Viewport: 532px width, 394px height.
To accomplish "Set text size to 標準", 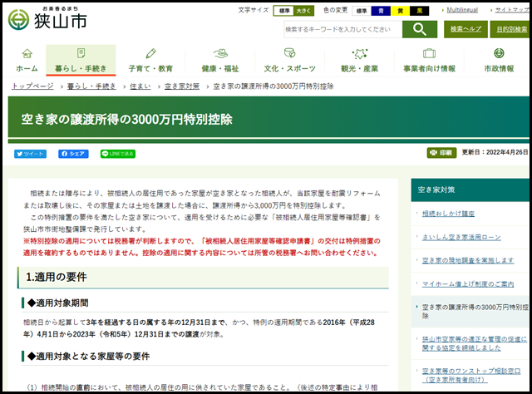I will click(284, 11).
